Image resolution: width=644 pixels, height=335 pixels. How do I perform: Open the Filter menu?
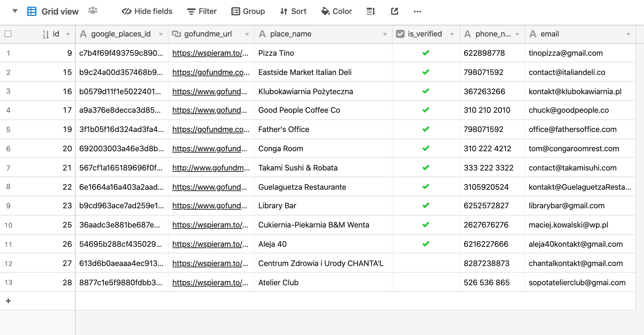click(x=202, y=11)
